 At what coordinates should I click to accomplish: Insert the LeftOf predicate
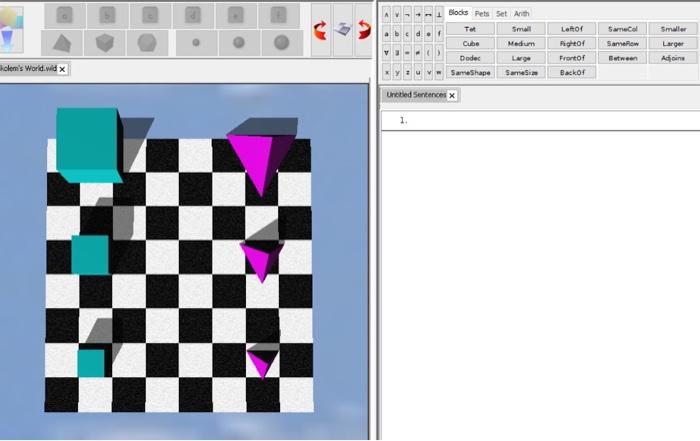click(x=572, y=29)
